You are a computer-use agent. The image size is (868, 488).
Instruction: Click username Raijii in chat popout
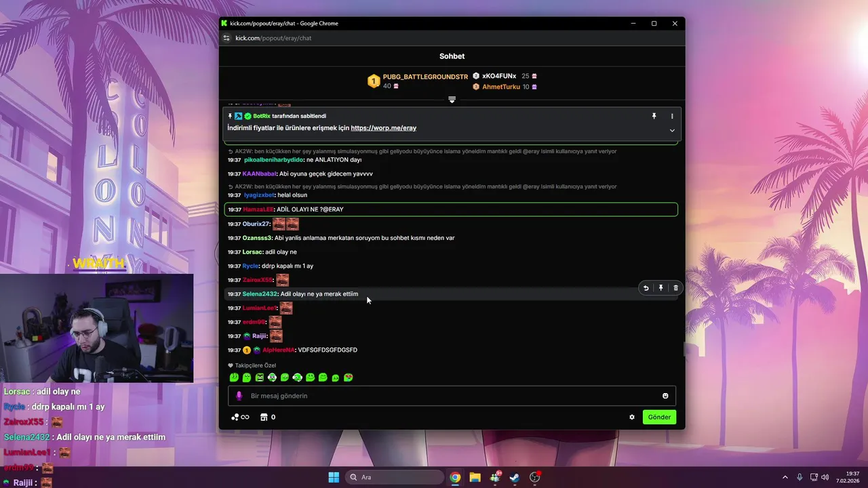click(x=260, y=336)
